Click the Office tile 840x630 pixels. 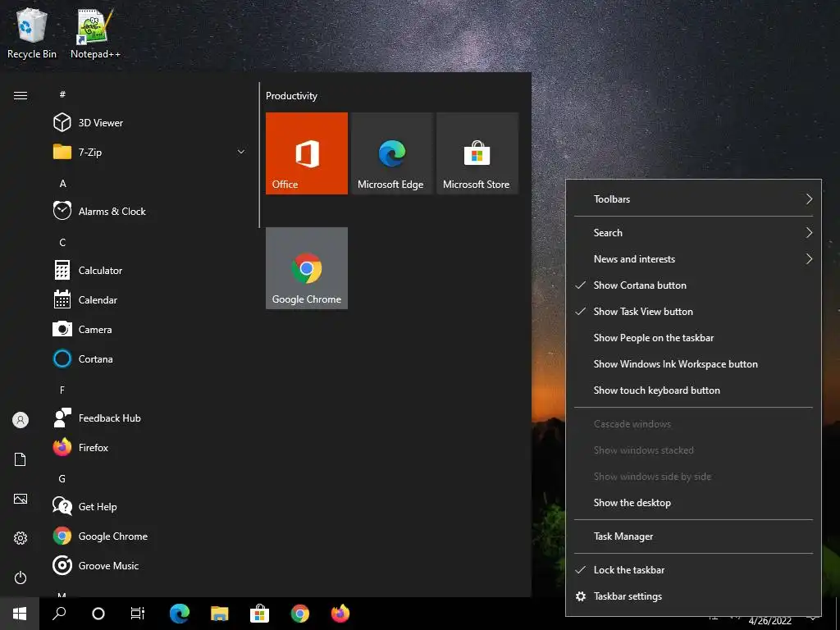307,153
